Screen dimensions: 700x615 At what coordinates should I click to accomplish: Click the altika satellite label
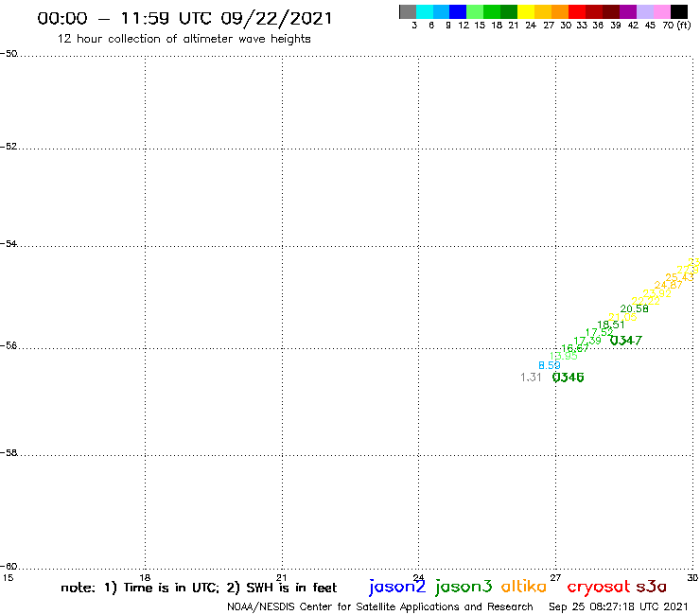click(x=524, y=587)
